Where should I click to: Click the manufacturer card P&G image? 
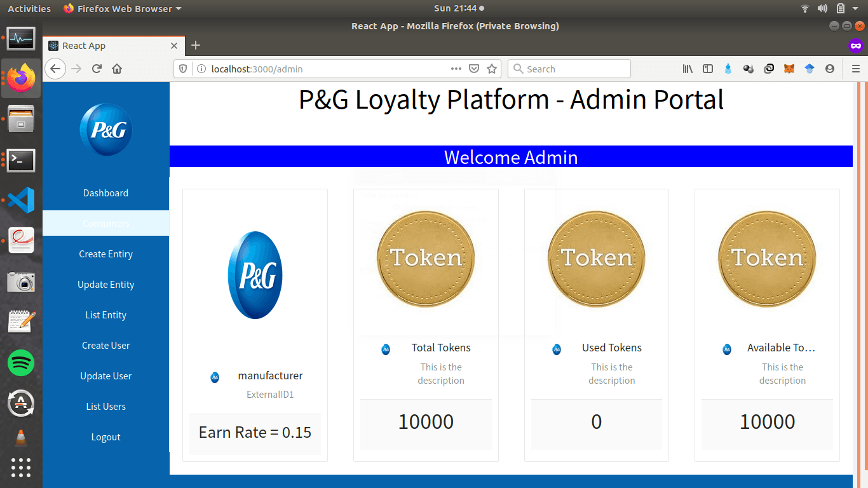coord(255,275)
